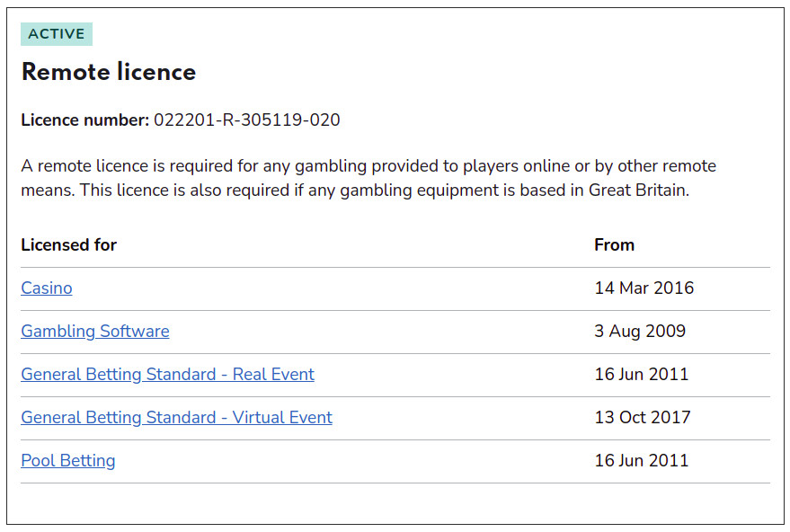Click the Pool Betting link
Screen dimensions: 790x532
coord(68,461)
